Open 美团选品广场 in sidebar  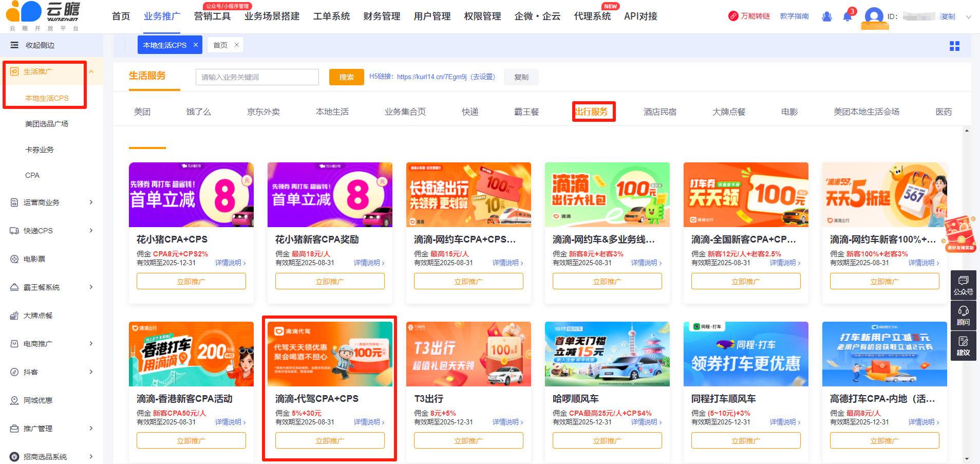click(x=47, y=124)
